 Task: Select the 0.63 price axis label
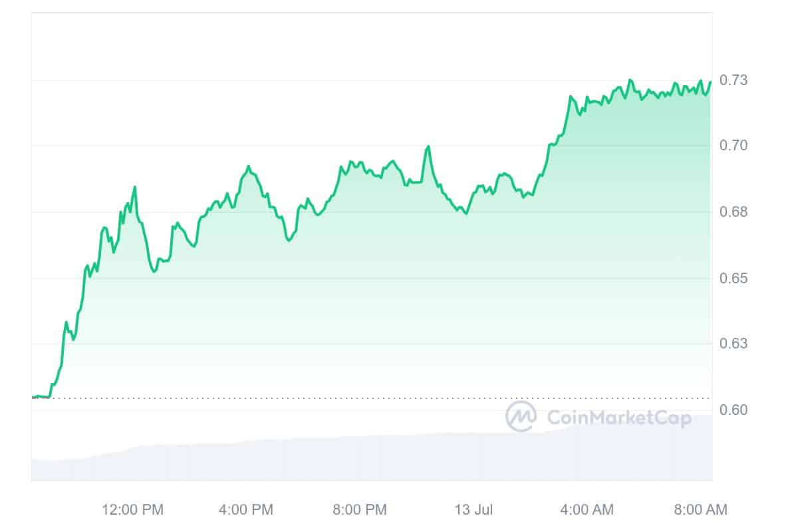coord(733,344)
